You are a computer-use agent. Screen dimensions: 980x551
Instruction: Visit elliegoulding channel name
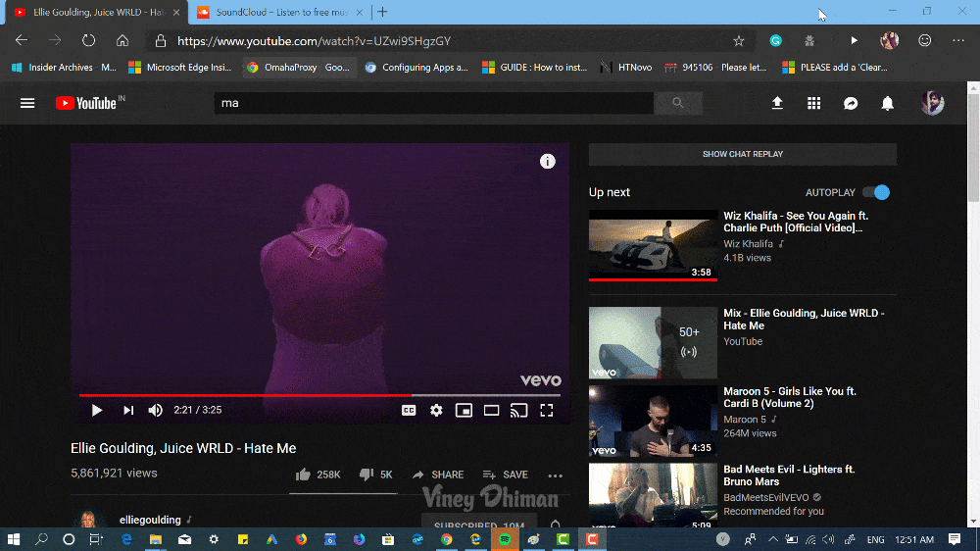[150, 520]
